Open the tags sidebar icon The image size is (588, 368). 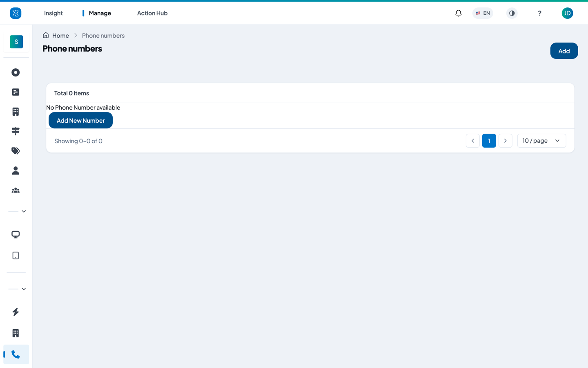tap(16, 151)
